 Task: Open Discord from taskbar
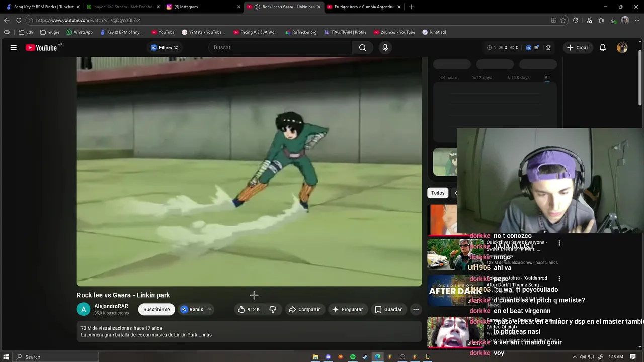coord(328,357)
